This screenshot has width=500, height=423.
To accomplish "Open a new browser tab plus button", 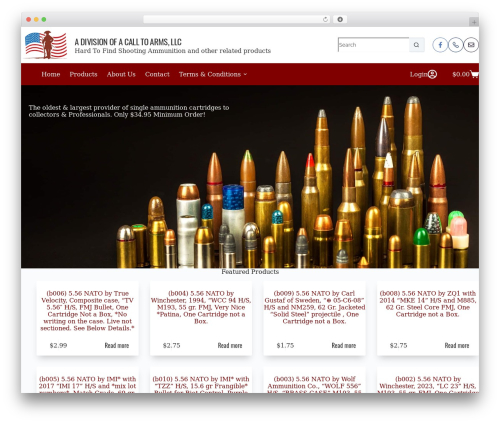I will 474,22.
